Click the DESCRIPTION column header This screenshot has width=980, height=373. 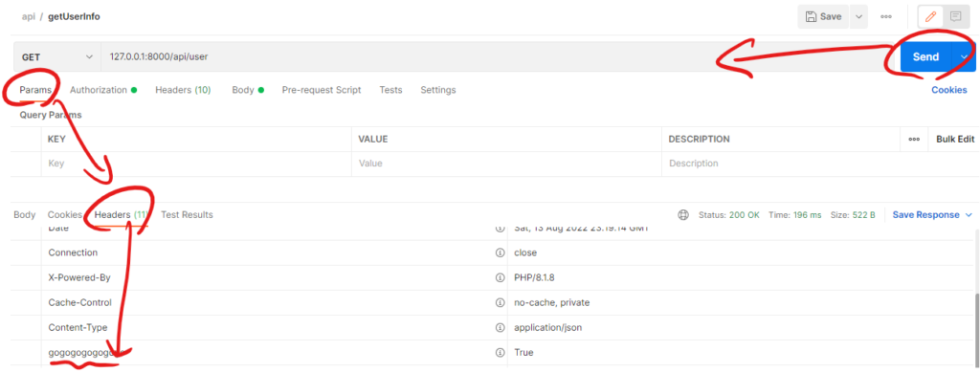tap(699, 140)
